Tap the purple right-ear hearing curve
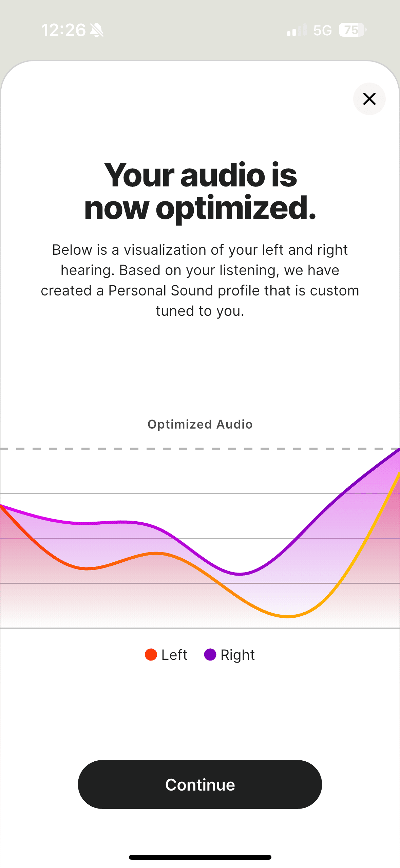The width and height of the screenshot is (400, 868). [240, 574]
